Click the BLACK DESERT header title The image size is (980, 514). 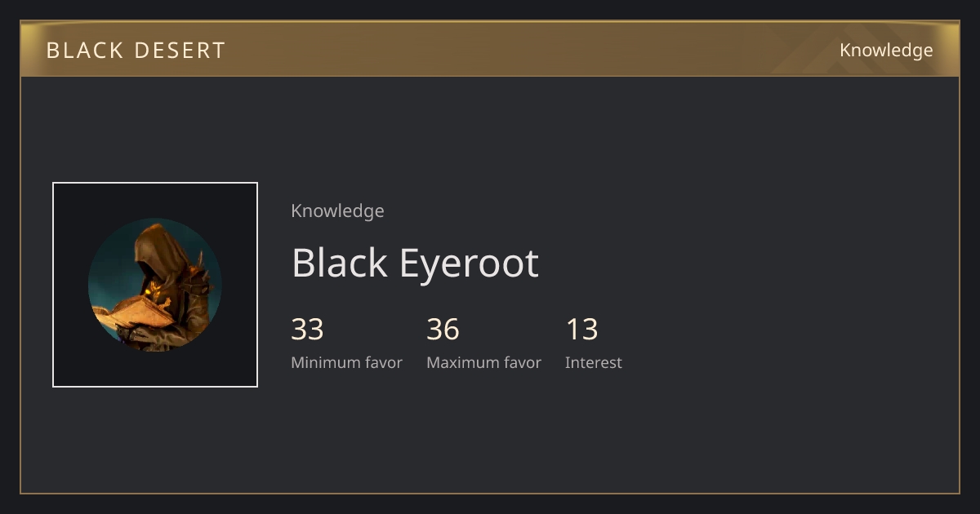coord(136,51)
